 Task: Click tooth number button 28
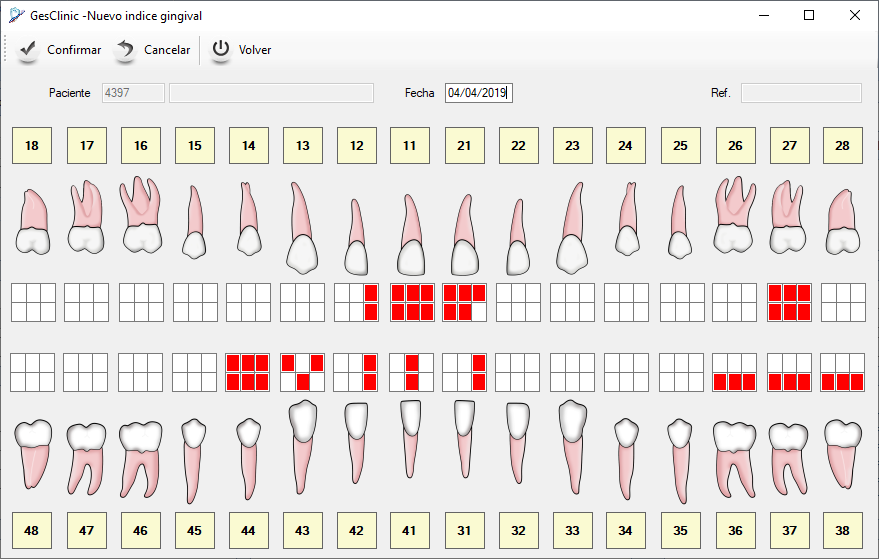tap(843, 145)
